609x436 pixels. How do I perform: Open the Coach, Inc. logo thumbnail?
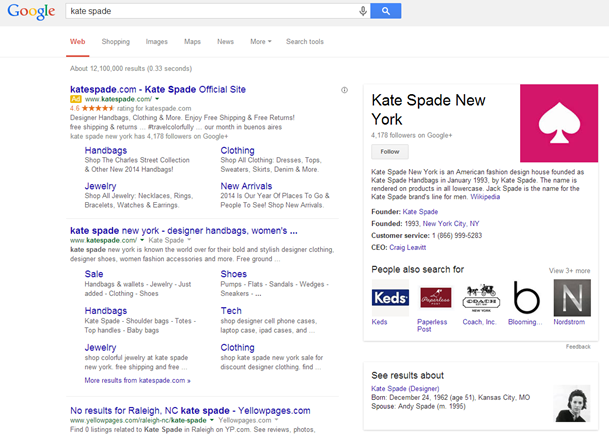[x=480, y=297]
